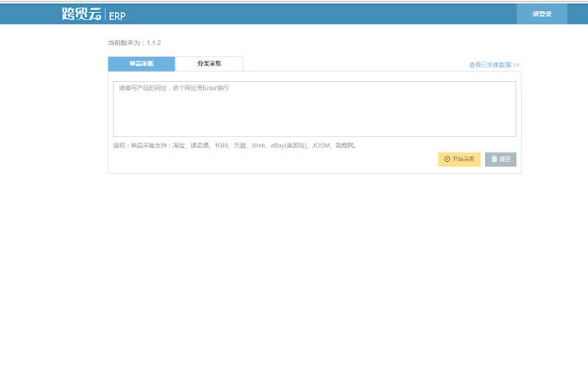Open the 请登录 login button
The height and width of the screenshot is (368, 588).
point(542,14)
